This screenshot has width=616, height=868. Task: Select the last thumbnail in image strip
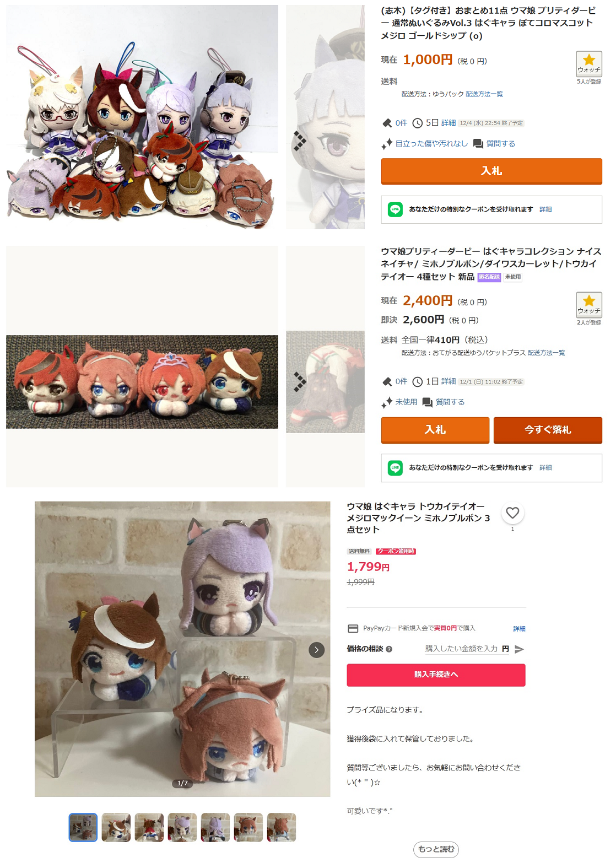282,827
